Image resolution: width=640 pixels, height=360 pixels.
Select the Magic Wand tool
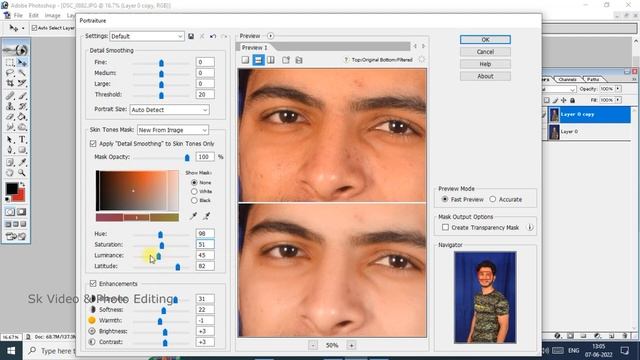[22, 73]
